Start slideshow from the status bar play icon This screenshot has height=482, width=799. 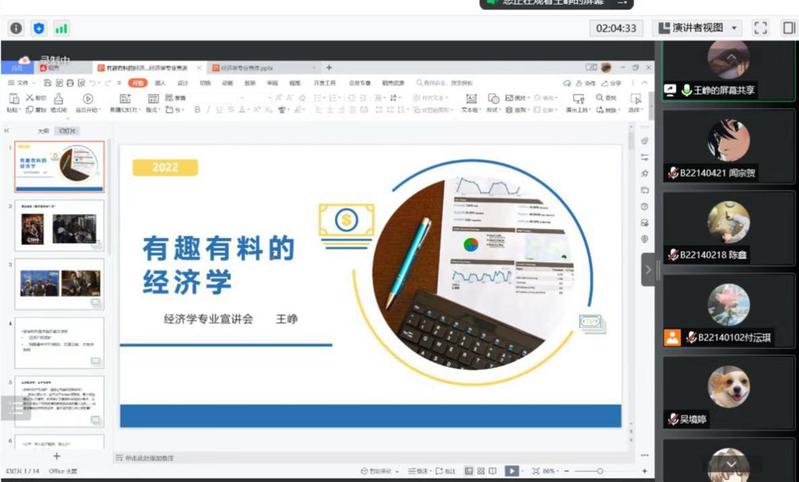(511, 470)
